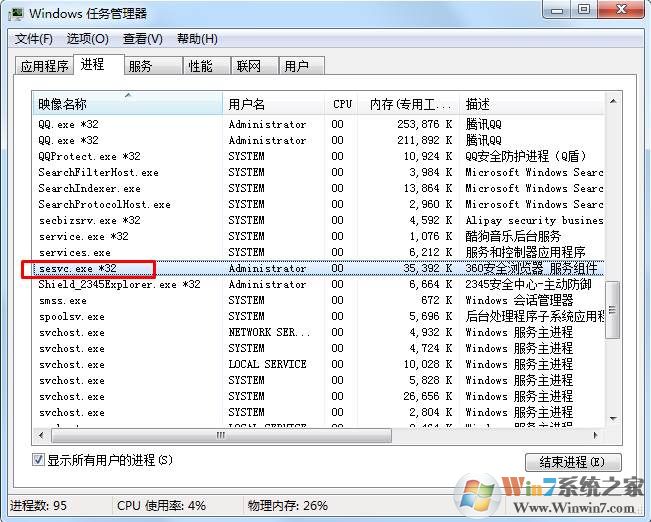Sort by the 用户名 column header
651x522 pixels.
tap(274, 103)
